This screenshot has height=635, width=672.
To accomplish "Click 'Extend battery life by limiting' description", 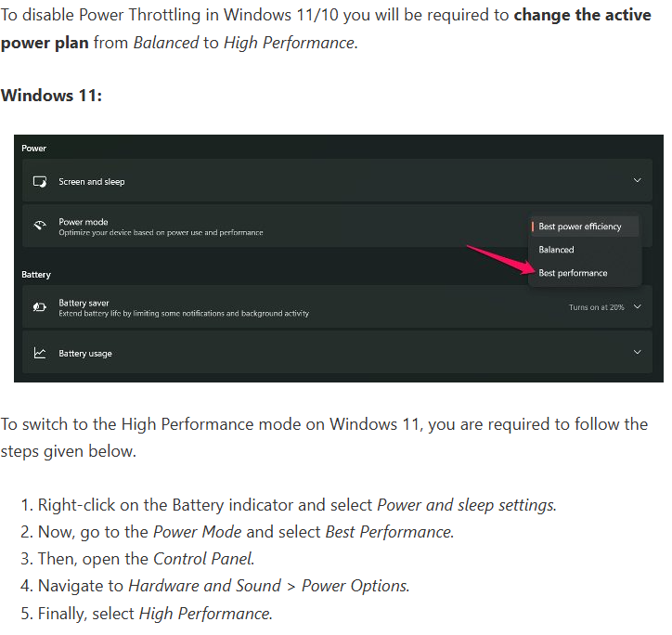I will 184,314.
